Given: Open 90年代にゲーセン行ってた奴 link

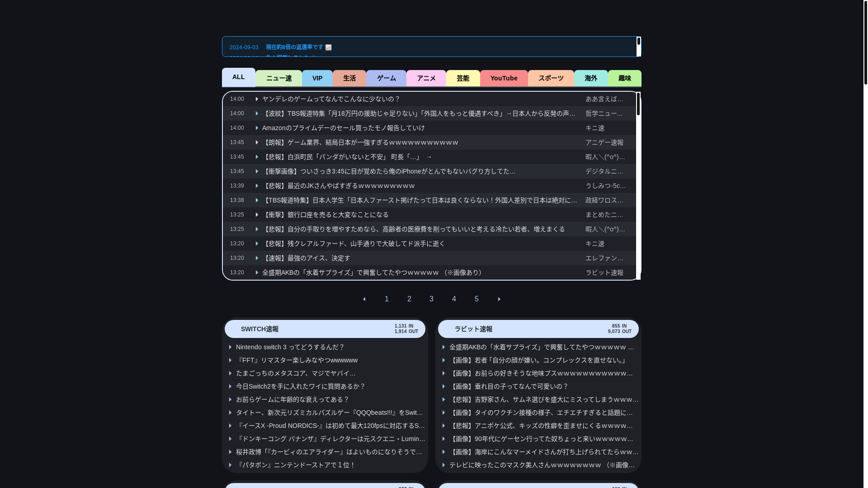Looking at the screenshot, I should pos(541,439).
